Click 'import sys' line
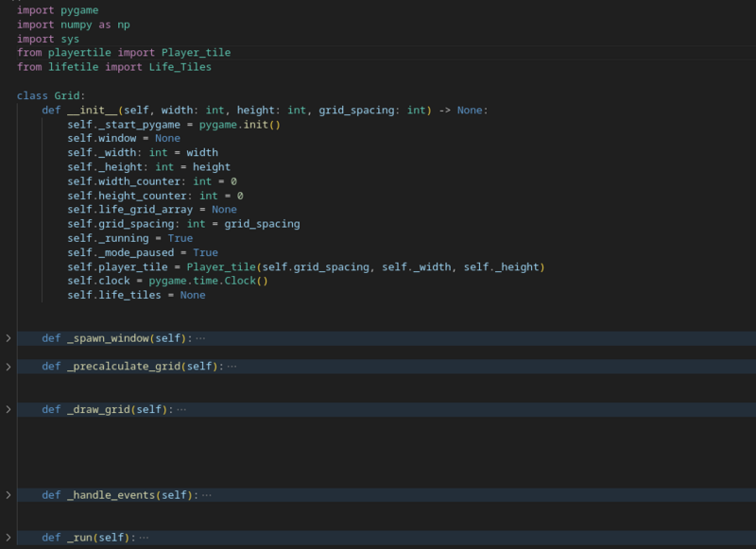 pyautogui.click(x=48, y=39)
